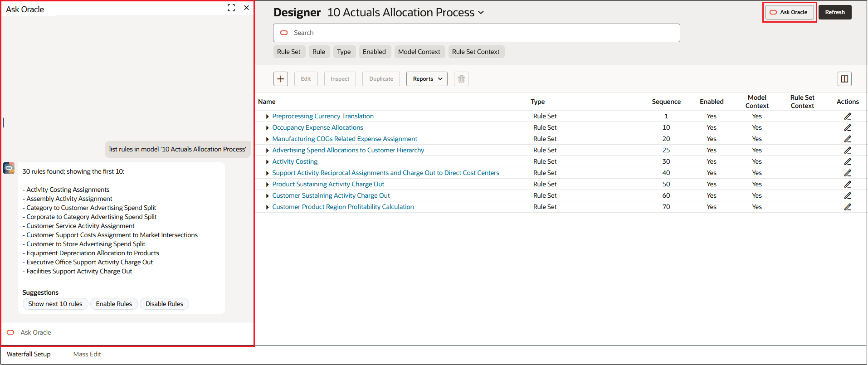Select the Model Context filter chip

pyautogui.click(x=419, y=52)
